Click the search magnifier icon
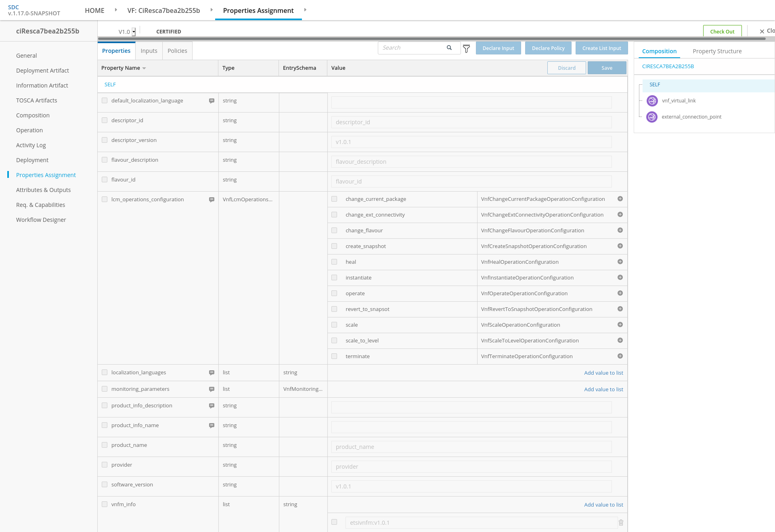The height and width of the screenshot is (532, 775). click(x=449, y=48)
